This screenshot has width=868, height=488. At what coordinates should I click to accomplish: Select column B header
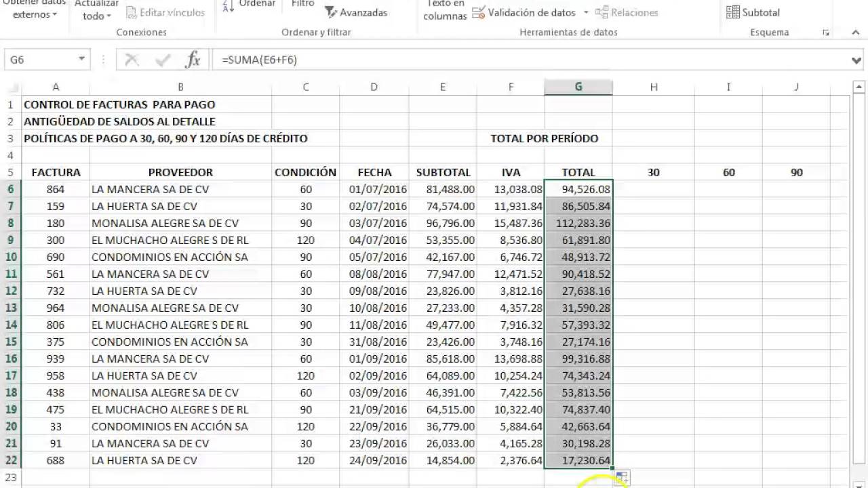(180, 87)
